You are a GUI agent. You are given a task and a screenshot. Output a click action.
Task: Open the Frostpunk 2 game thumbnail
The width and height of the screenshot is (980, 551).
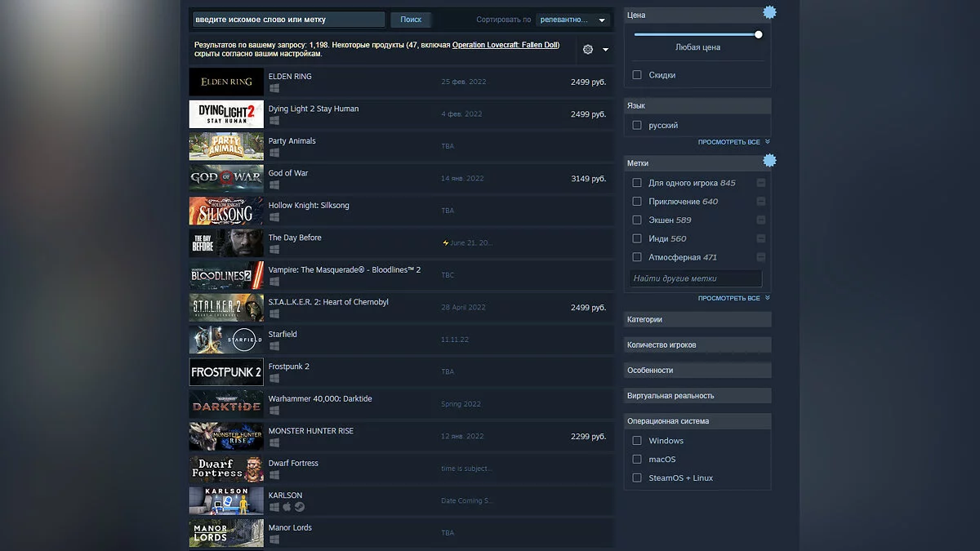point(226,372)
